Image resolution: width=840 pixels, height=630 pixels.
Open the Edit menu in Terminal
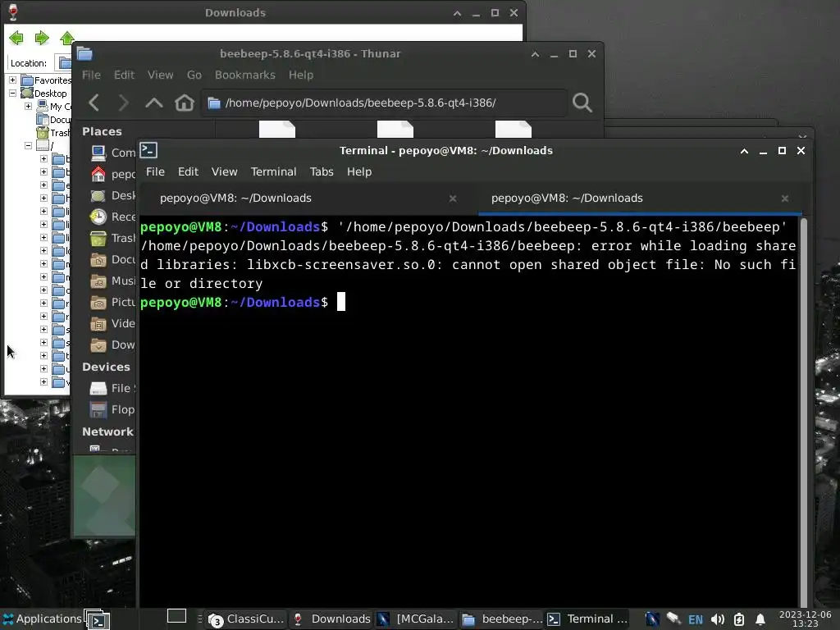click(x=188, y=171)
